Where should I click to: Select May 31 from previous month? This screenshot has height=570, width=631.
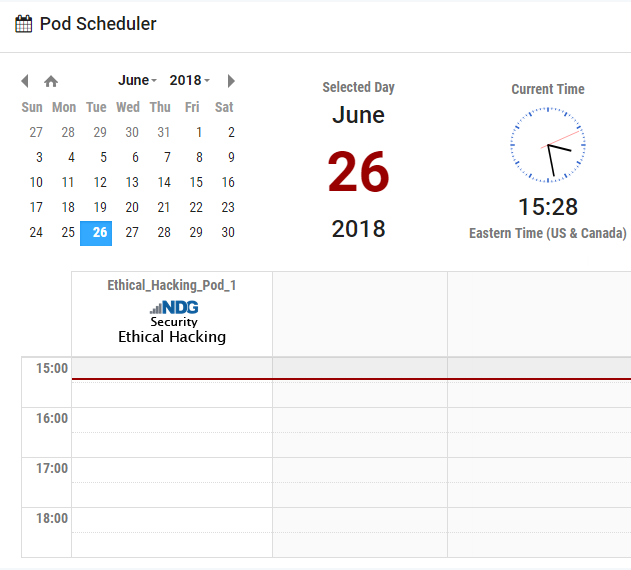[x=164, y=132]
